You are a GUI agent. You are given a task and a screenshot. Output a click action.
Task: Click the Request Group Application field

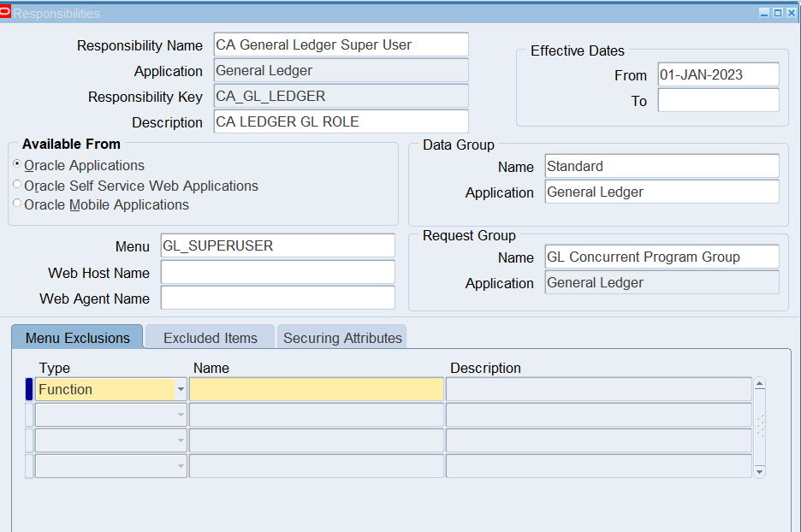(x=662, y=282)
